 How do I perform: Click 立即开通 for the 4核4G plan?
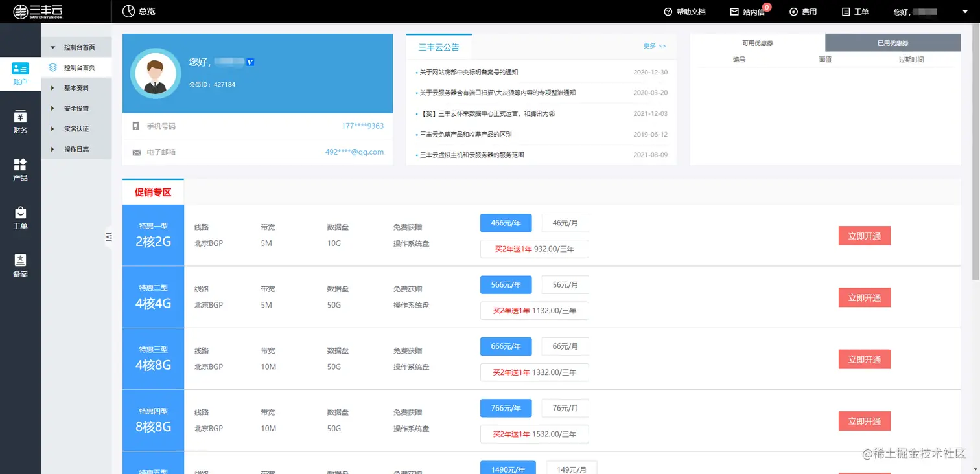click(x=865, y=298)
